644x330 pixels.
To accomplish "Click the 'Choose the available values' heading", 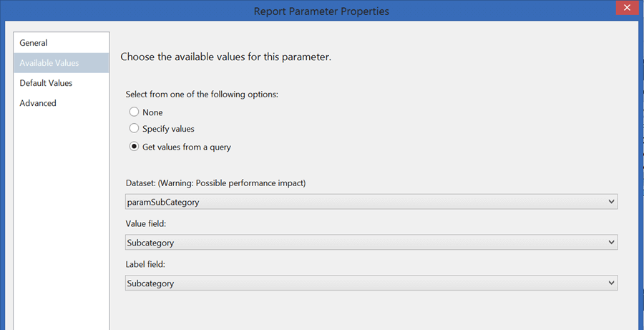I will point(225,57).
